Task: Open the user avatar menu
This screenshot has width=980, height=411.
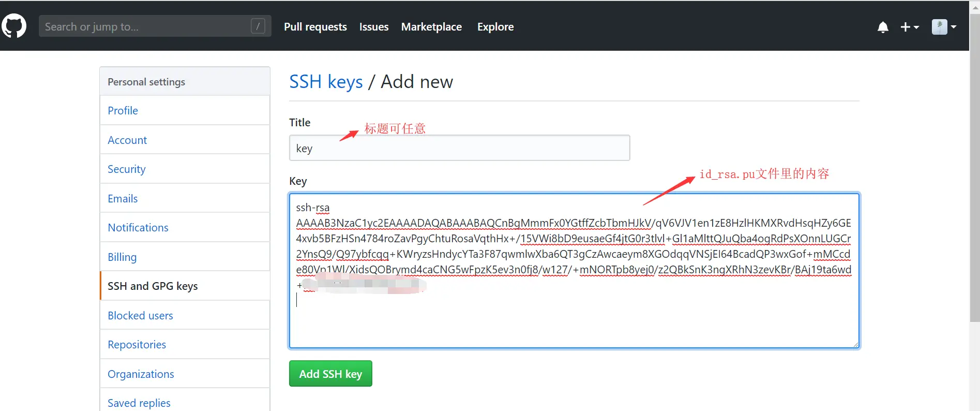Action: click(x=944, y=27)
